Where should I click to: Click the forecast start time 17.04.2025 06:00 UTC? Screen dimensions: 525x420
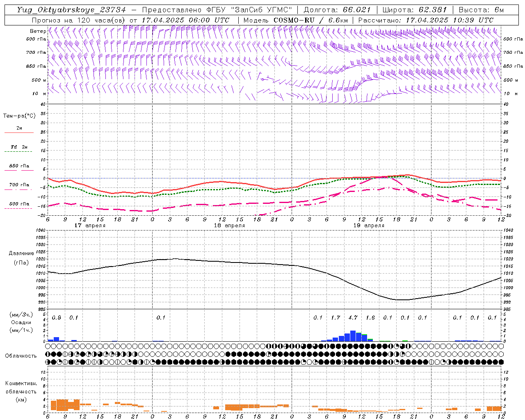click(x=185, y=20)
